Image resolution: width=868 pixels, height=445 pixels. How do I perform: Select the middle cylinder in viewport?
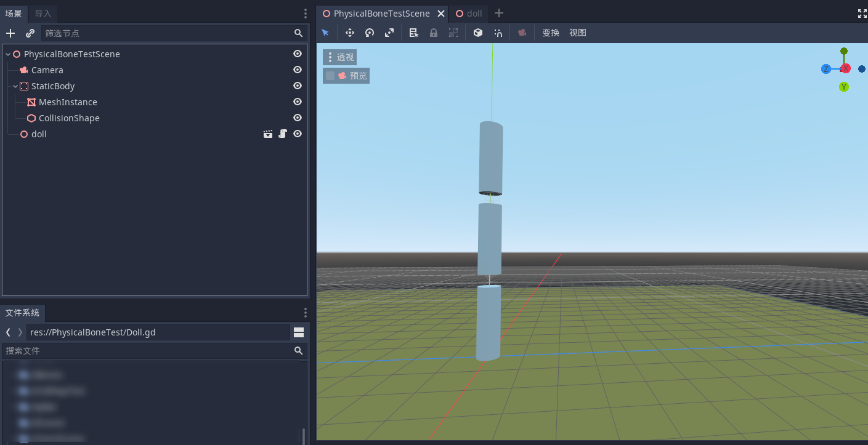(490, 239)
